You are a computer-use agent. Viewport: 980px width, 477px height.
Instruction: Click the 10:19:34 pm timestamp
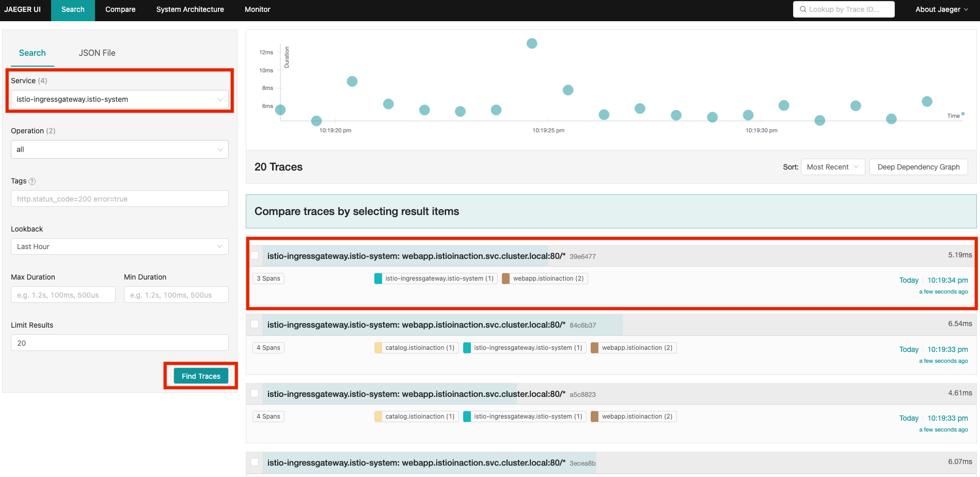[947, 280]
